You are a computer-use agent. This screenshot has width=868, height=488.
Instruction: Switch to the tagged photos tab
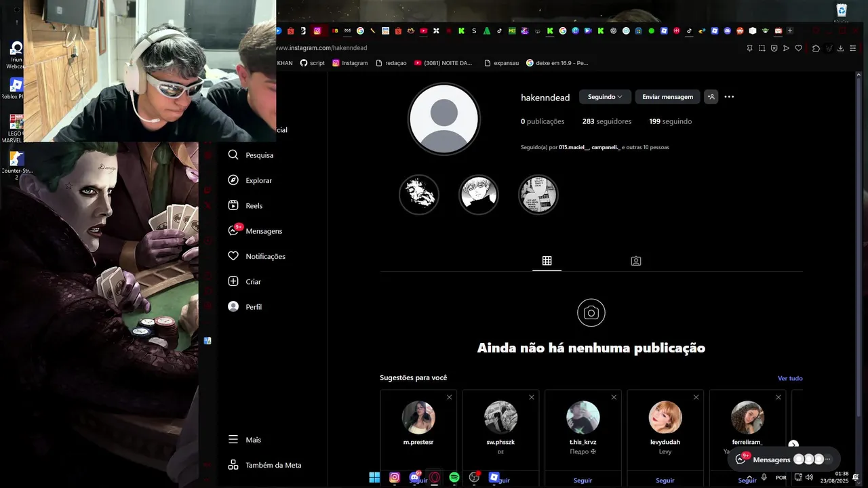(636, 261)
